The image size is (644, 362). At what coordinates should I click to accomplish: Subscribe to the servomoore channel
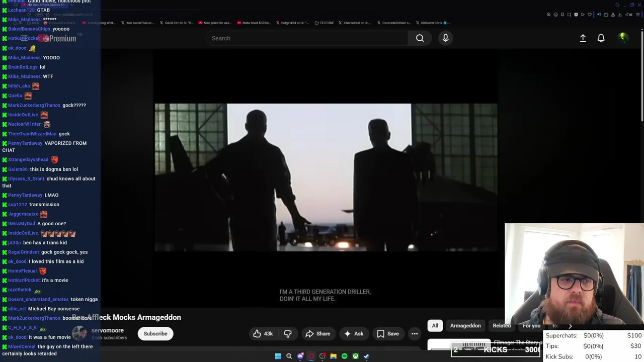click(x=155, y=333)
